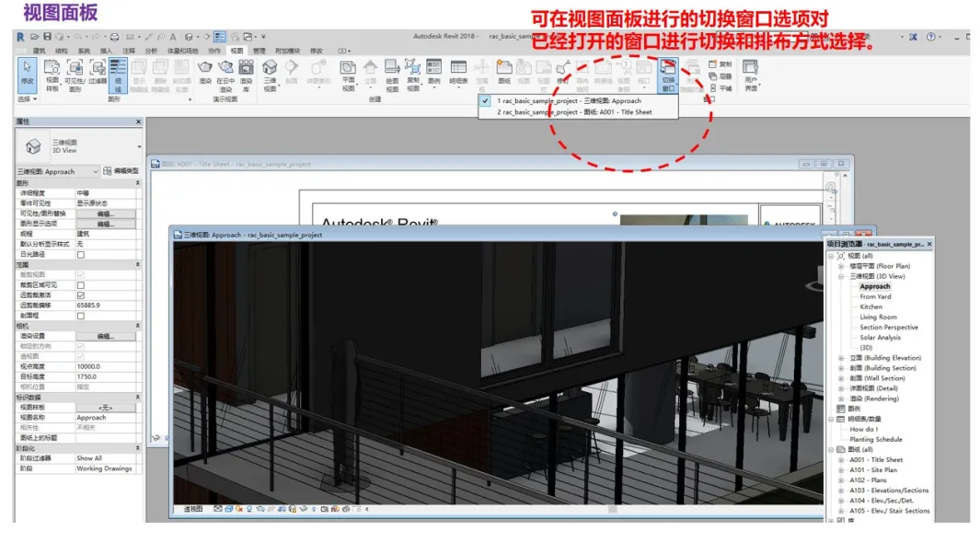Collapse the 三维视图 (3D View) tree node

841,277
